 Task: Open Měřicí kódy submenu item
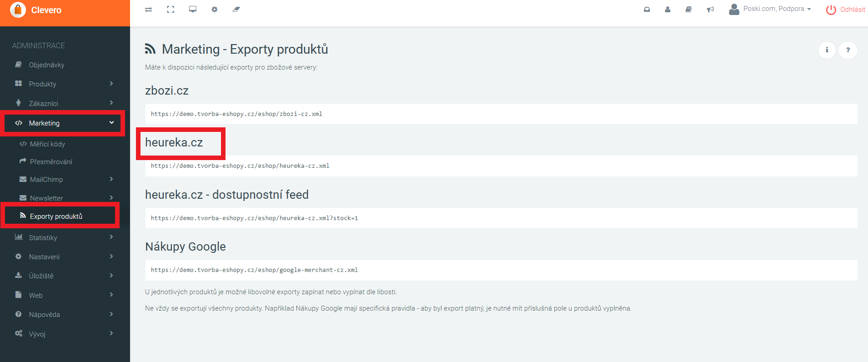pos(47,144)
